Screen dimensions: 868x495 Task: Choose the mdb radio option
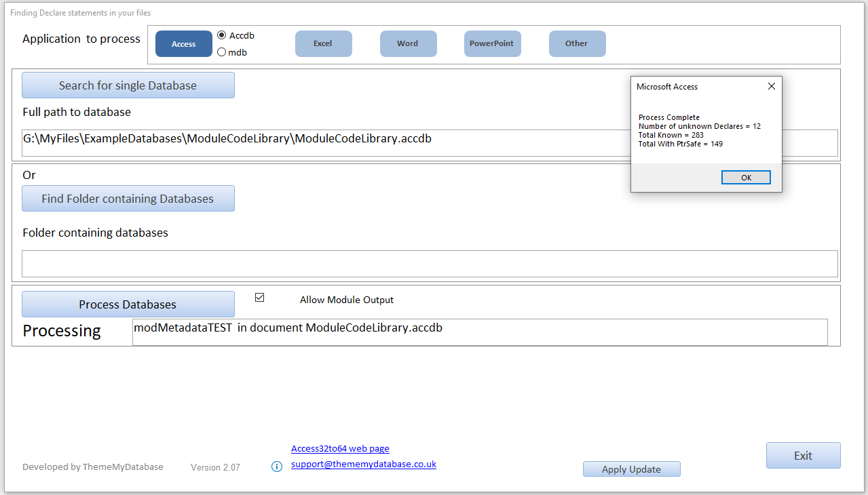click(221, 52)
